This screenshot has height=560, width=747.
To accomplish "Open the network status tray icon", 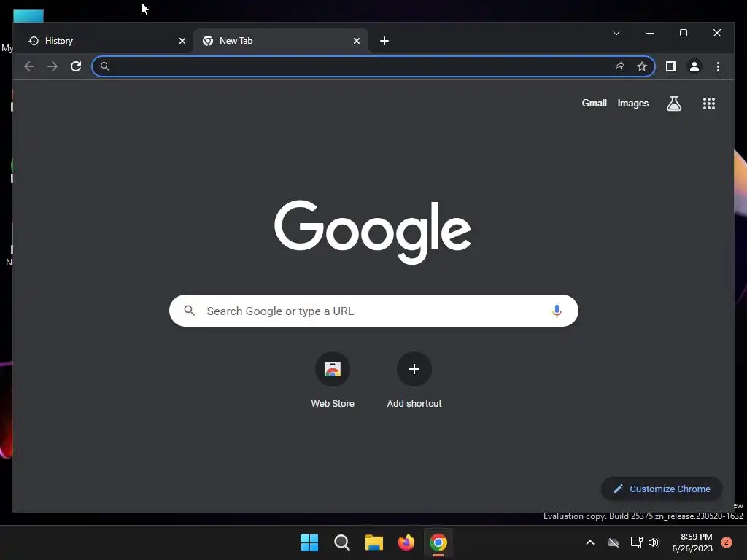I will pyautogui.click(x=636, y=542).
